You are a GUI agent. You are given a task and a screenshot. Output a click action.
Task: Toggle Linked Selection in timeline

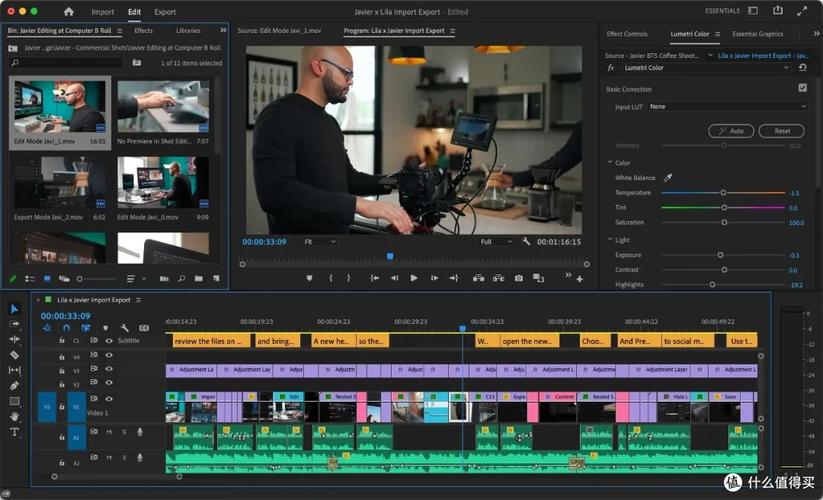point(86,328)
